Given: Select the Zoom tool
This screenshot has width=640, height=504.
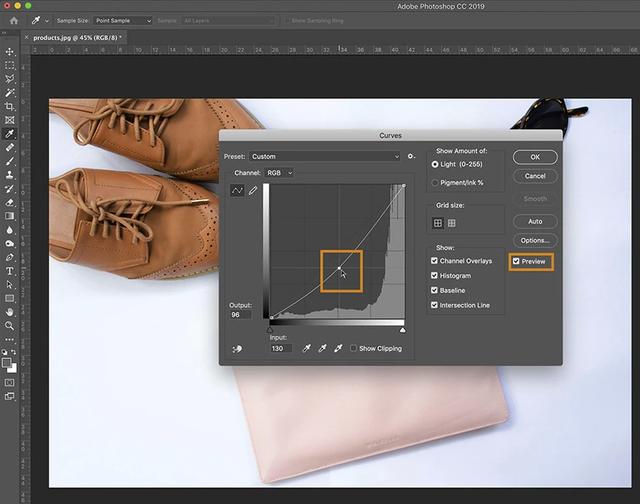Looking at the screenshot, I should (x=9, y=326).
